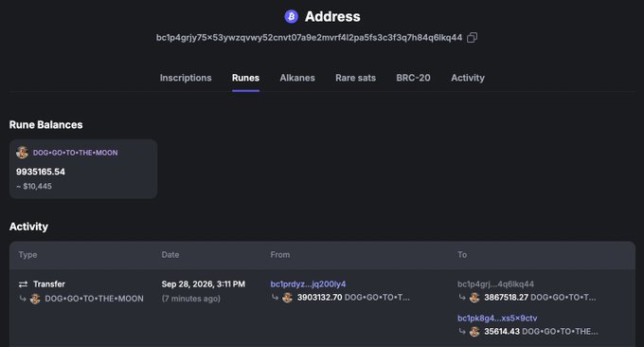Screen dimensions: 644x347
Task: Open the Inscriptions tab
Action: tap(186, 78)
